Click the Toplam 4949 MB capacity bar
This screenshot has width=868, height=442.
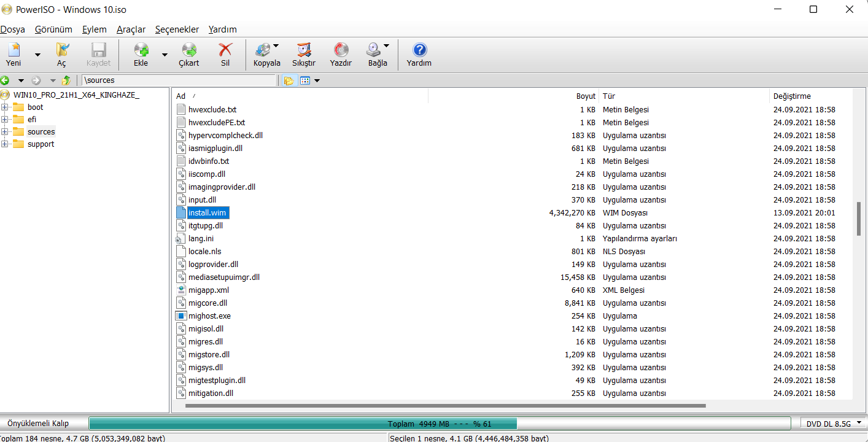pos(440,424)
